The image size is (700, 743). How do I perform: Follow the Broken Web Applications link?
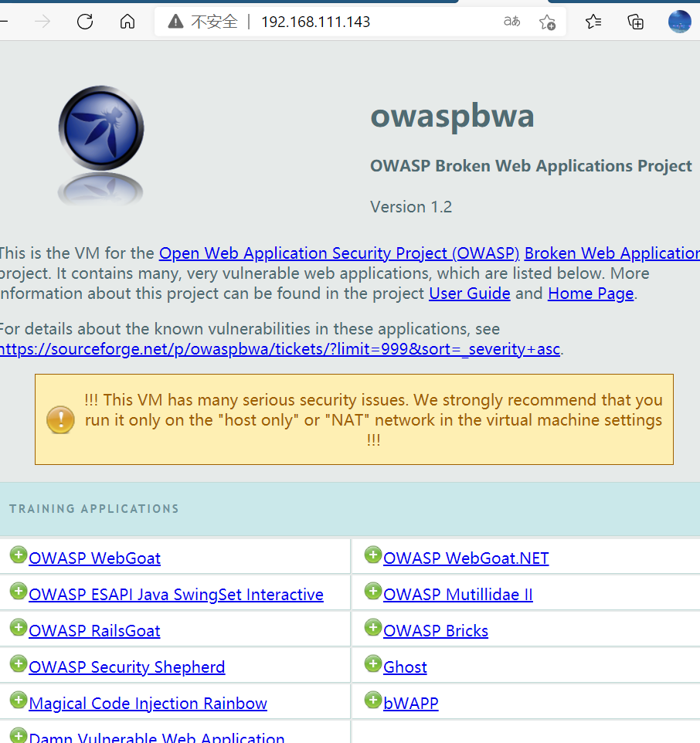(612, 253)
